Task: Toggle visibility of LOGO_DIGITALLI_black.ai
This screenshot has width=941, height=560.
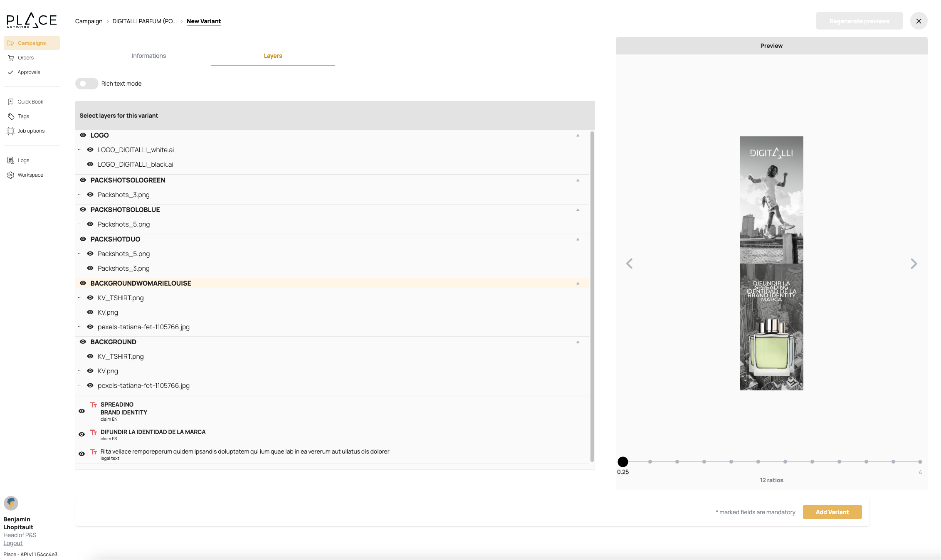Action: point(90,164)
